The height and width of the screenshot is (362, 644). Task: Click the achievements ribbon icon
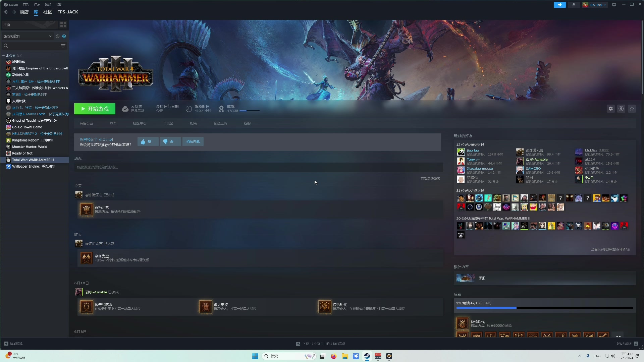(x=221, y=109)
